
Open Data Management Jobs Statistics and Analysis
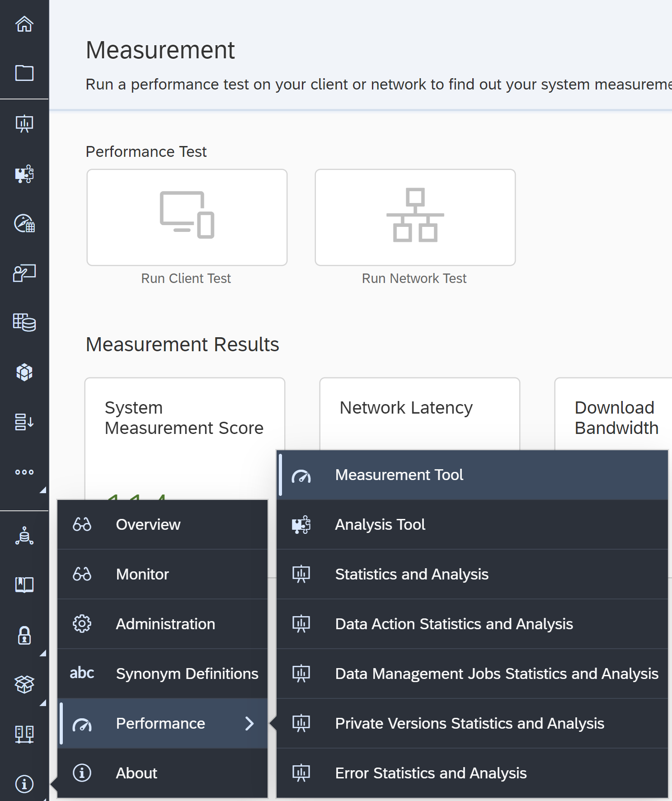(472, 674)
